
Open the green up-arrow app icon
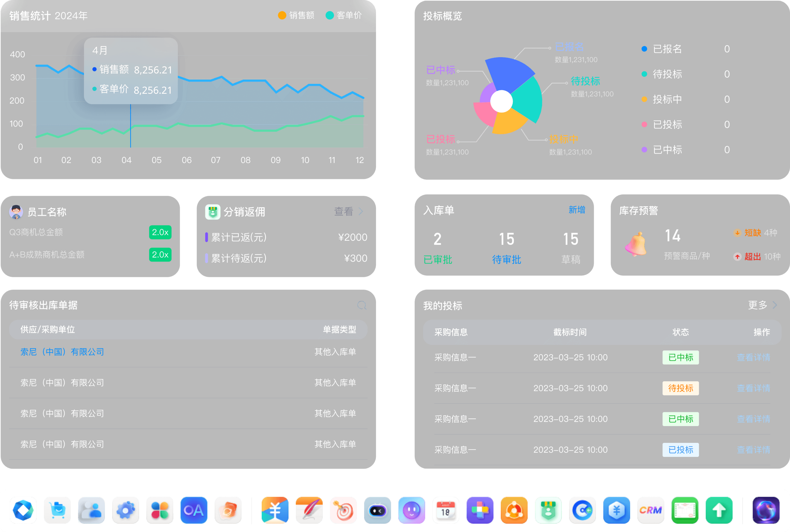click(719, 510)
